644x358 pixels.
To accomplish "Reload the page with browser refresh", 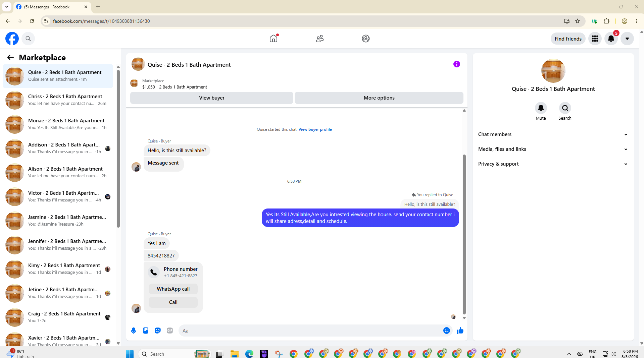I will (x=32, y=21).
